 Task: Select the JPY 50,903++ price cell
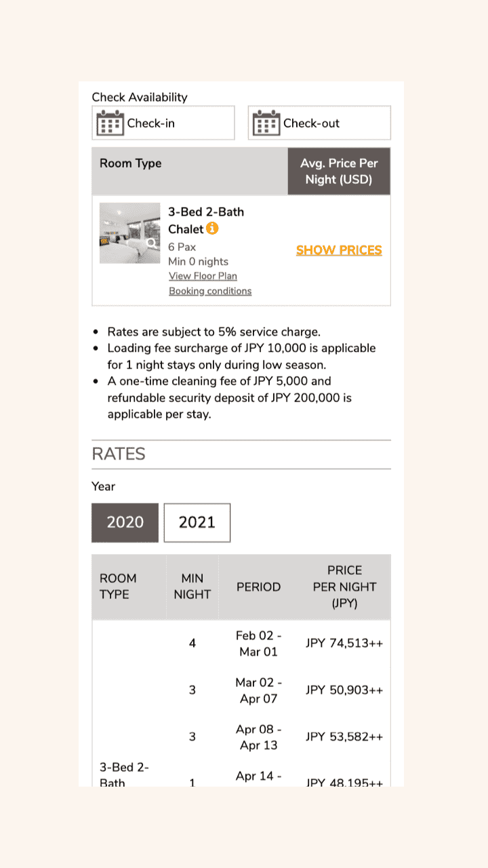tap(344, 690)
